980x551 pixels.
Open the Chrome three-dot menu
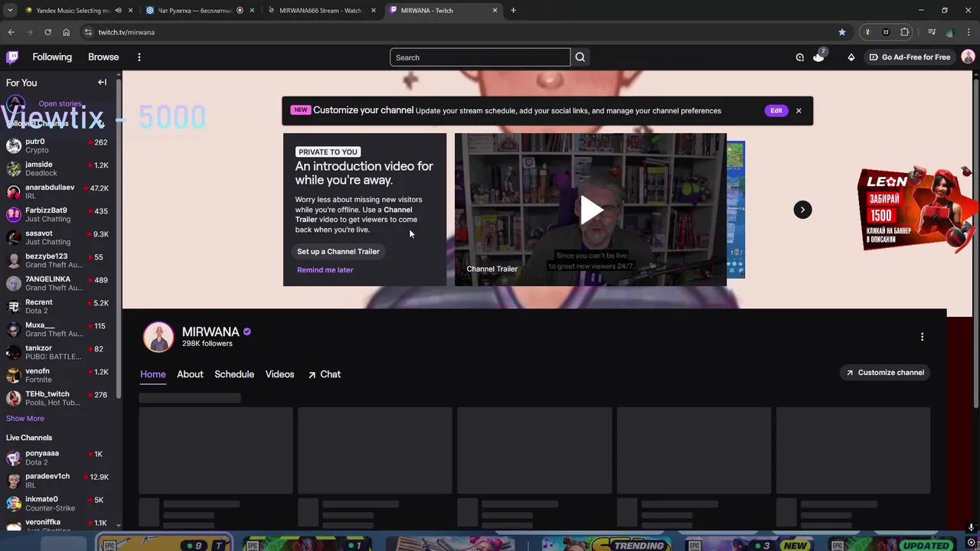tap(969, 32)
